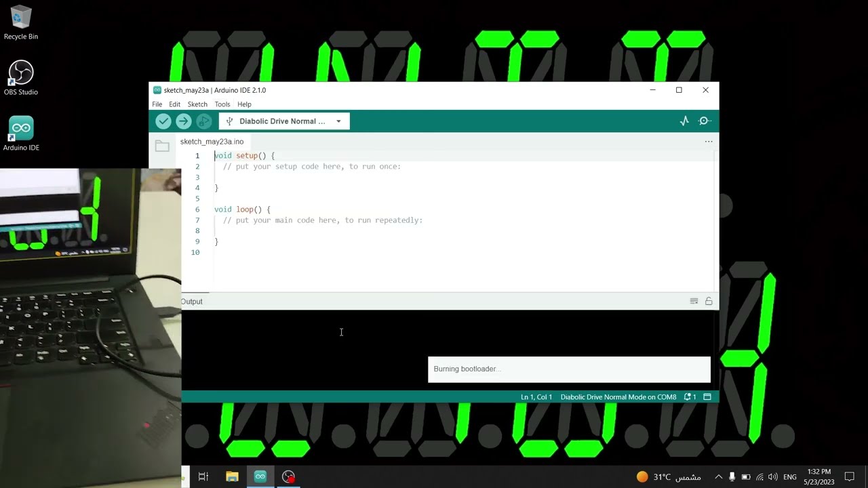
Task: Click the three-dot tab options menu
Action: (x=709, y=142)
